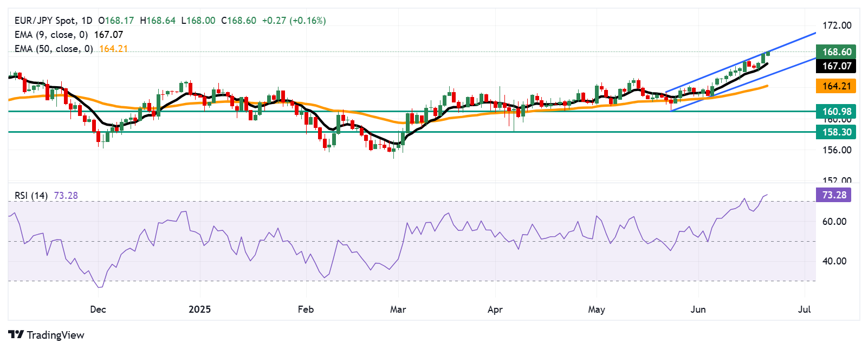Screen dimensions: 868x349
Task: Click the TradingView logo icon
Action: [16, 335]
